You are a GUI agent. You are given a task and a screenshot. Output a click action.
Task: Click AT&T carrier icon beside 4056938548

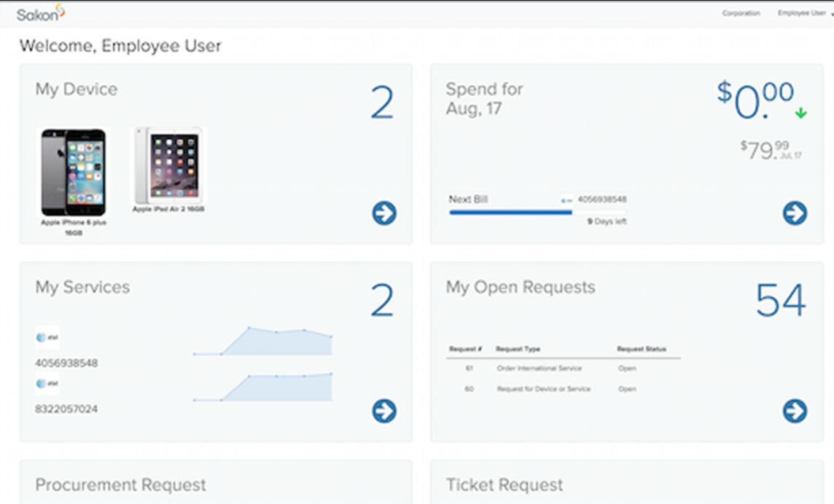[x=49, y=337]
